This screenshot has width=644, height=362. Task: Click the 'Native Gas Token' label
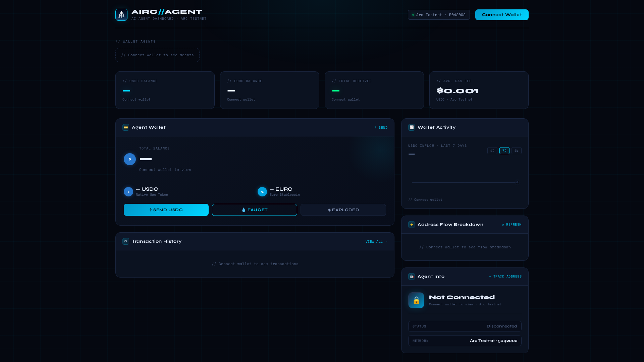click(x=152, y=195)
